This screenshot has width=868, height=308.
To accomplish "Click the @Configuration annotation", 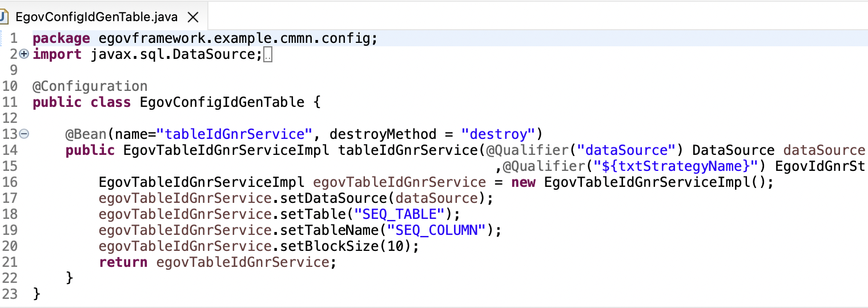I will (x=90, y=86).
